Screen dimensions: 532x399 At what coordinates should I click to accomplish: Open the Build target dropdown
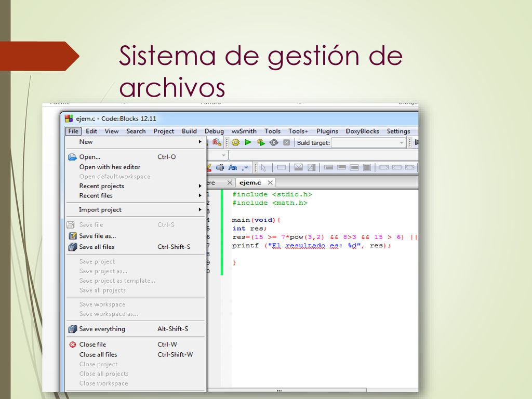coord(402,143)
